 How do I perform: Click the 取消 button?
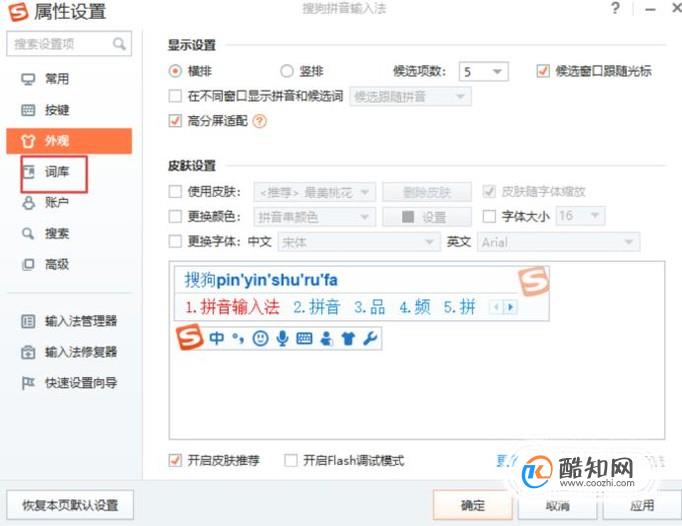click(558, 505)
